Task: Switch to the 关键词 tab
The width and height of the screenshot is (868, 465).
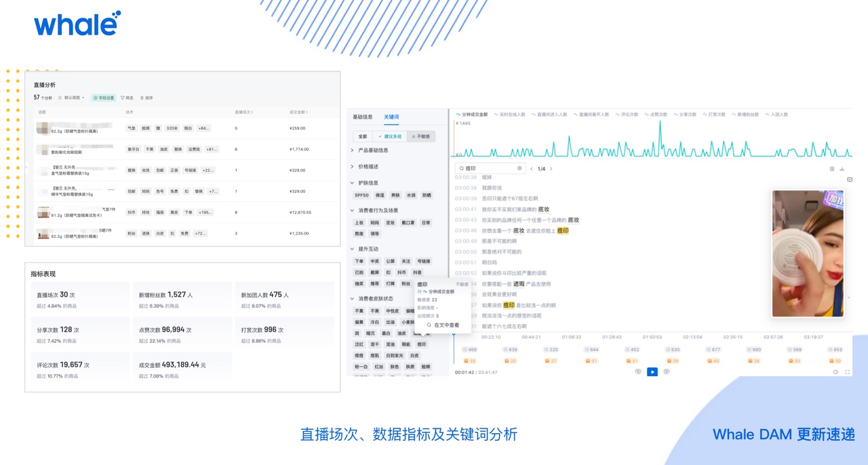Action: pyautogui.click(x=391, y=117)
